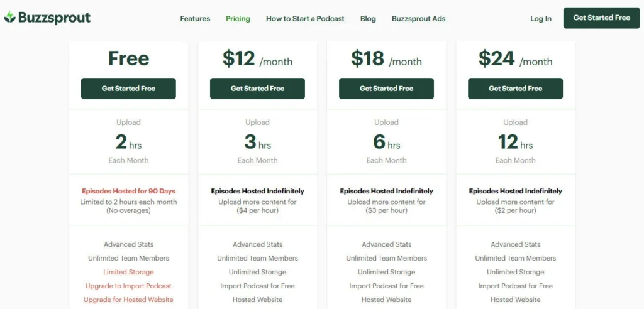Visit the Blog link in navigation
The height and width of the screenshot is (309, 644).
coord(368,19)
